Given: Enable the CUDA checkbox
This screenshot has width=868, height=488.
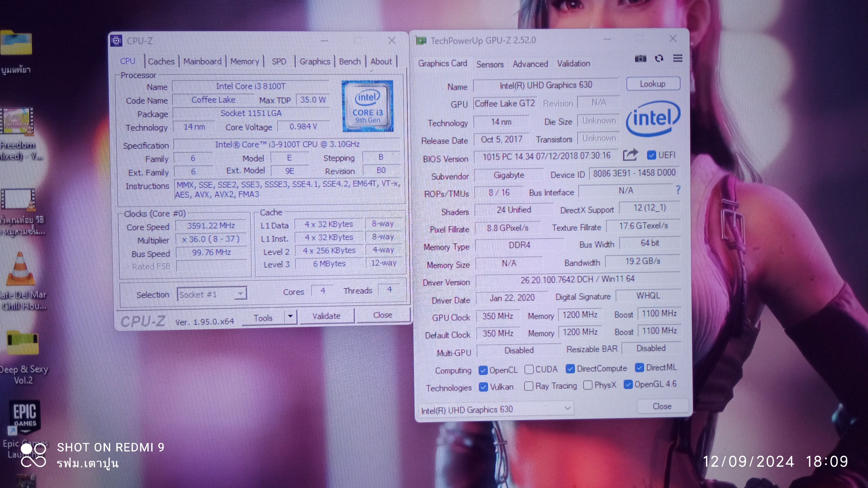Looking at the screenshot, I should (x=529, y=370).
